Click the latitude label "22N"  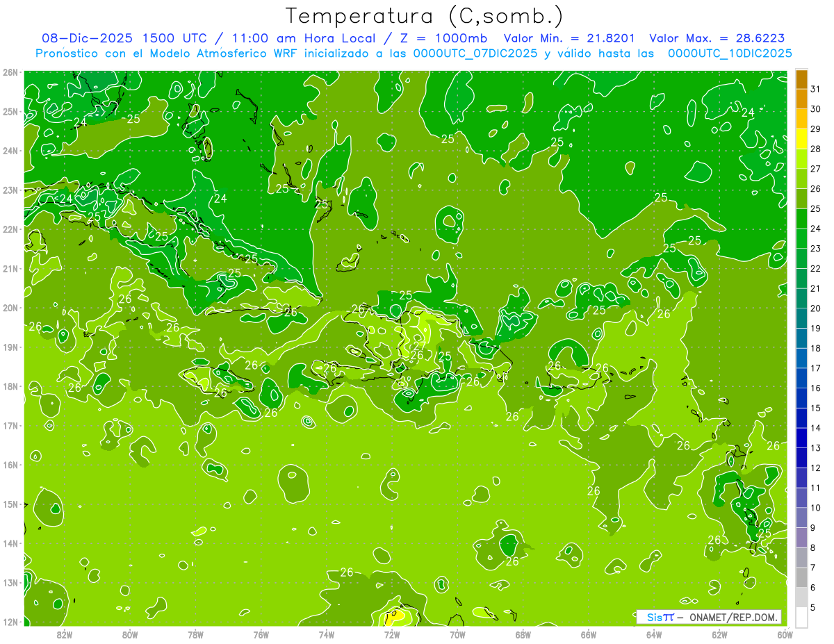click(x=10, y=229)
